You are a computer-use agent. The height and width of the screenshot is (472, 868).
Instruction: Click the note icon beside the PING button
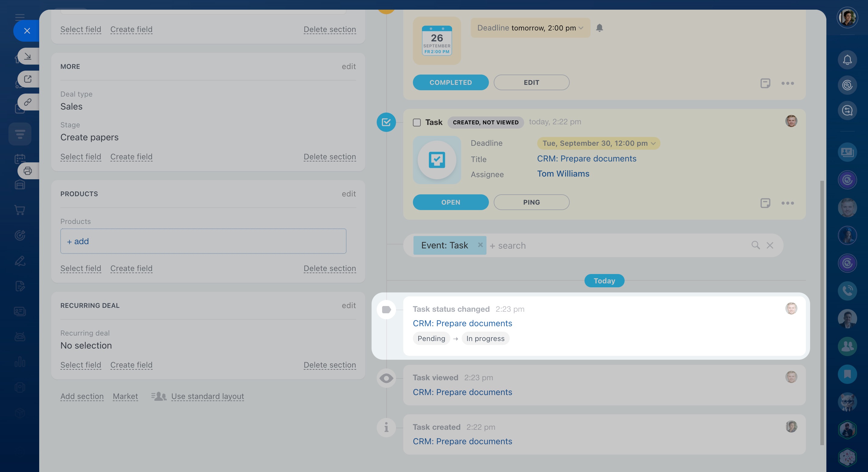[765, 203]
